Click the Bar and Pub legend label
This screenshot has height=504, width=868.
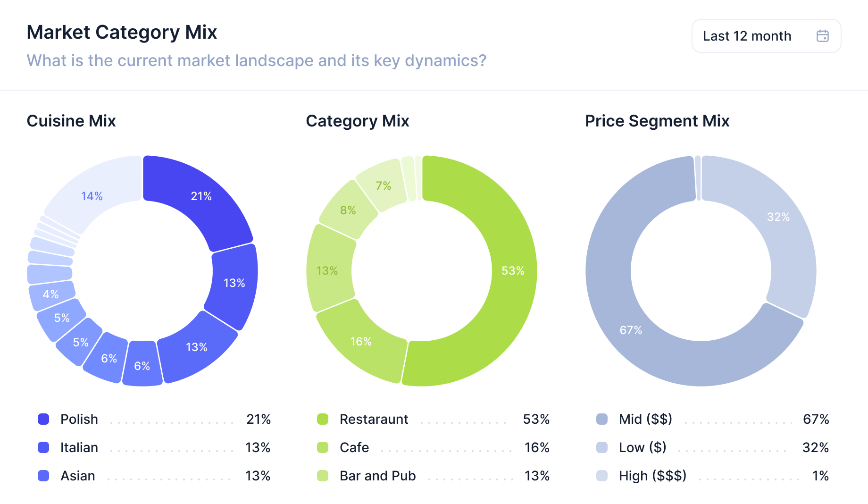click(x=377, y=476)
